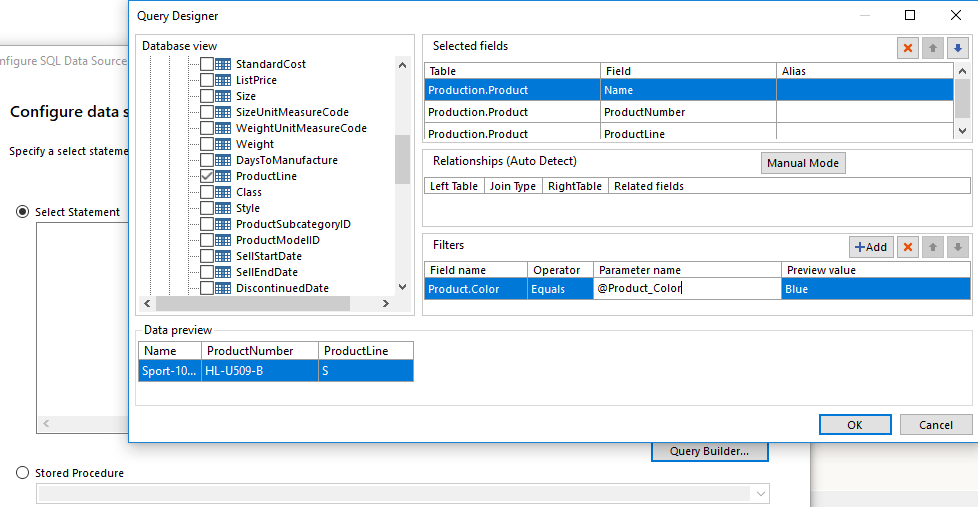978x507 pixels.
Task: Select the Equals operator cell
Action: [x=560, y=289]
